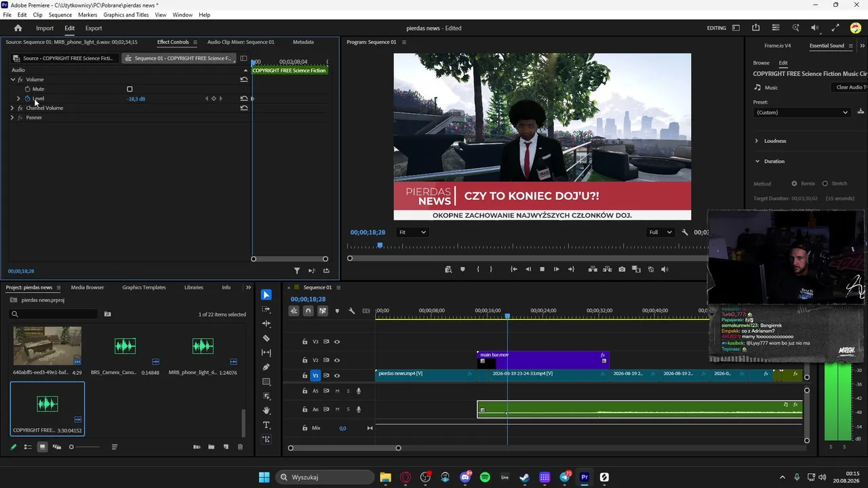Add a marker in the Program monitor
Image resolution: width=868 pixels, height=488 pixels.
(x=462, y=269)
